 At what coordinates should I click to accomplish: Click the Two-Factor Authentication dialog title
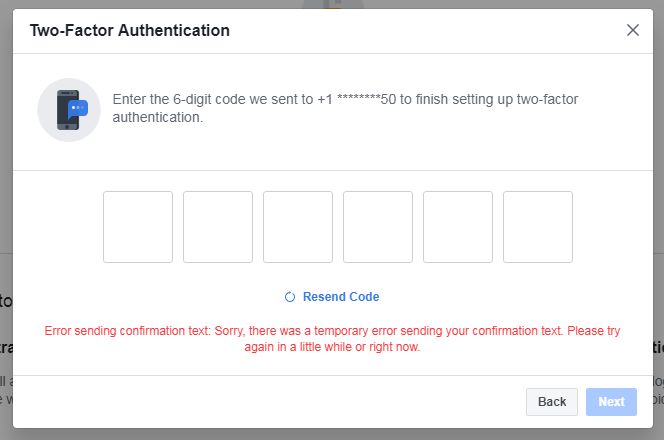tap(130, 30)
